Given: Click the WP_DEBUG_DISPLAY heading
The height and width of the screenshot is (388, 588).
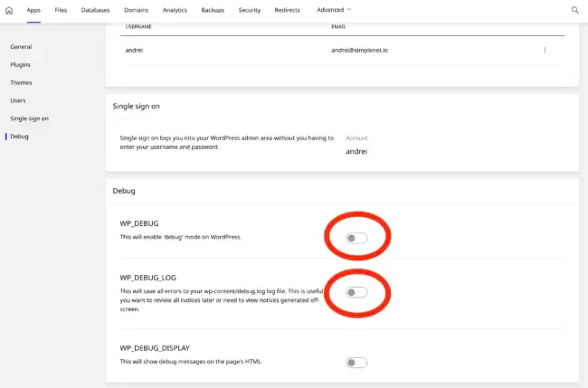Looking at the screenshot, I should (155, 348).
